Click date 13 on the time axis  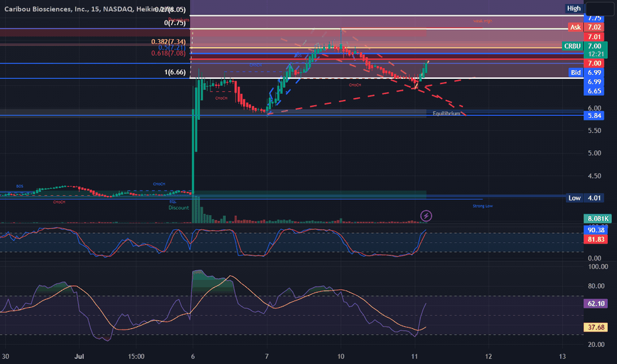562,356
